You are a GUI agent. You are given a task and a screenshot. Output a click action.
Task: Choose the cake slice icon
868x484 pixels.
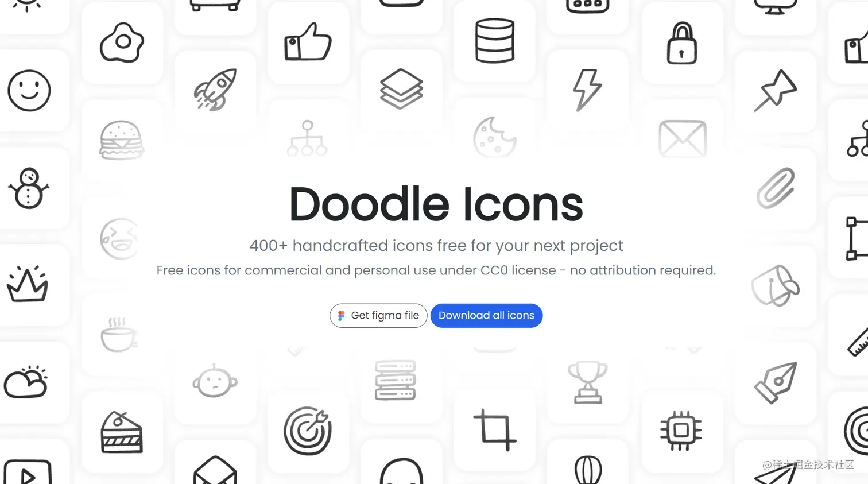click(x=122, y=432)
